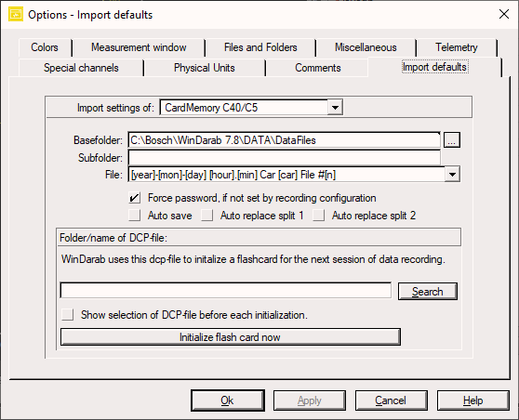Enable Auto replace split 1
519x420 pixels.
point(207,216)
